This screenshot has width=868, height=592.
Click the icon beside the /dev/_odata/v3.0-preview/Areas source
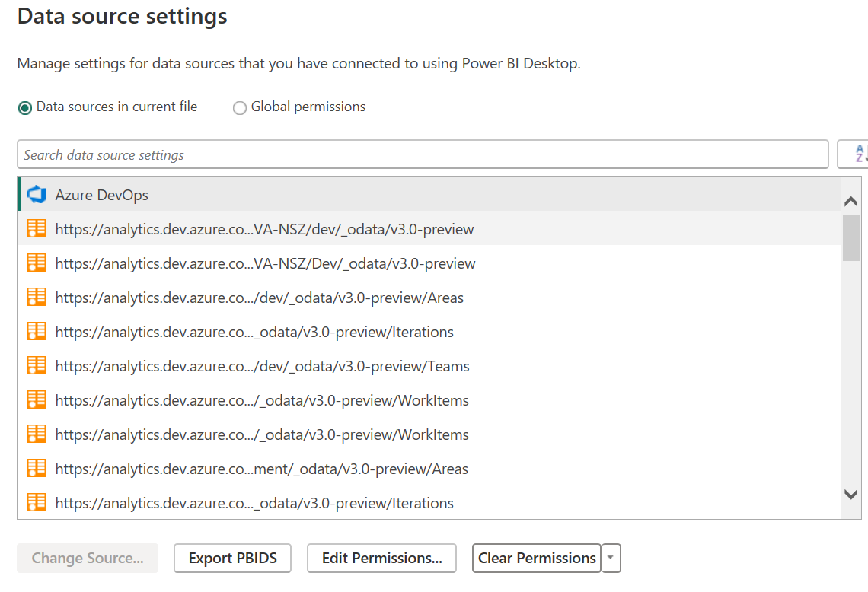(x=37, y=297)
